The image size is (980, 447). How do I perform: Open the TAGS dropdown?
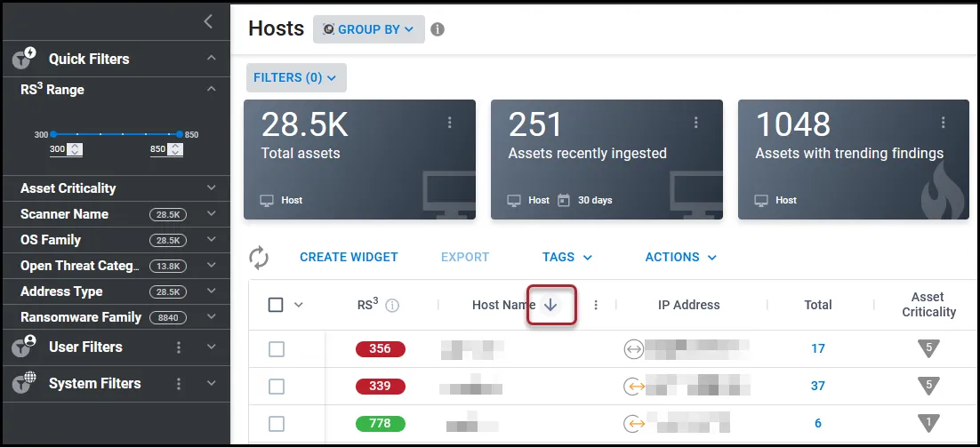[x=567, y=257]
